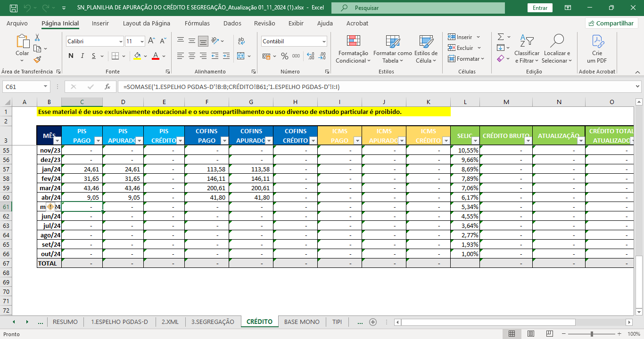Apply accounting number format

coord(267,56)
